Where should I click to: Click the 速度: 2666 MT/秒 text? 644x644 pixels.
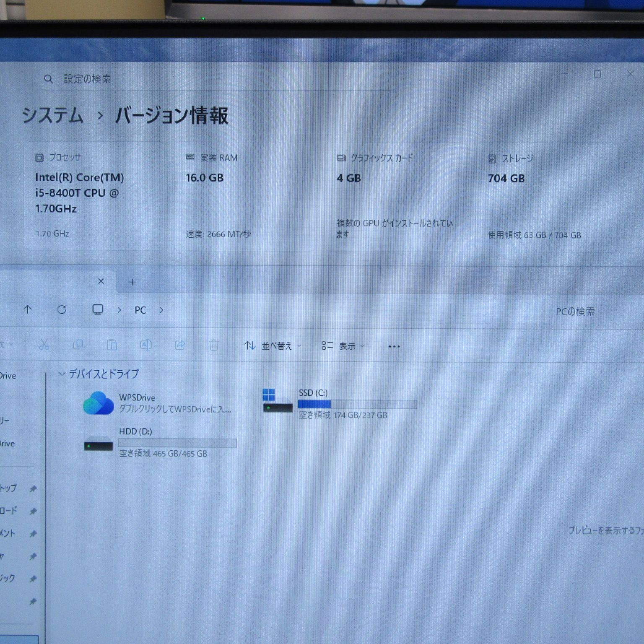(x=218, y=234)
